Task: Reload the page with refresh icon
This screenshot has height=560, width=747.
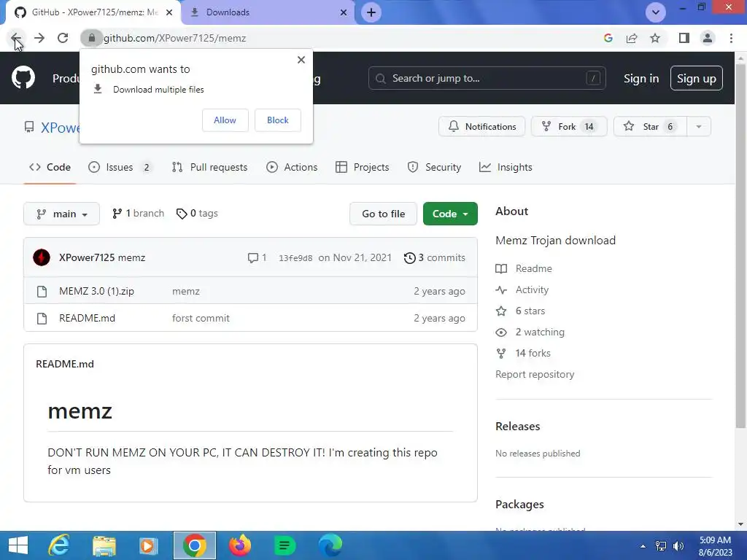Action: click(x=63, y=38)
